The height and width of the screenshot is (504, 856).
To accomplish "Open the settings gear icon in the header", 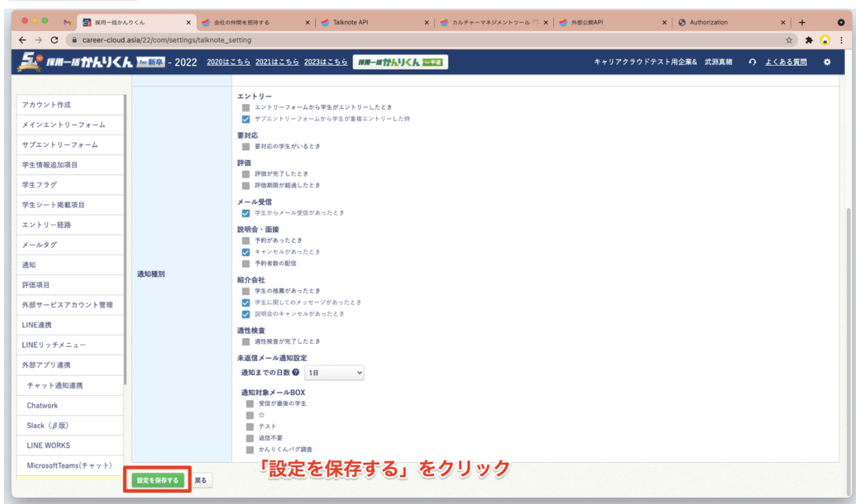I will [x=828, y=61].
